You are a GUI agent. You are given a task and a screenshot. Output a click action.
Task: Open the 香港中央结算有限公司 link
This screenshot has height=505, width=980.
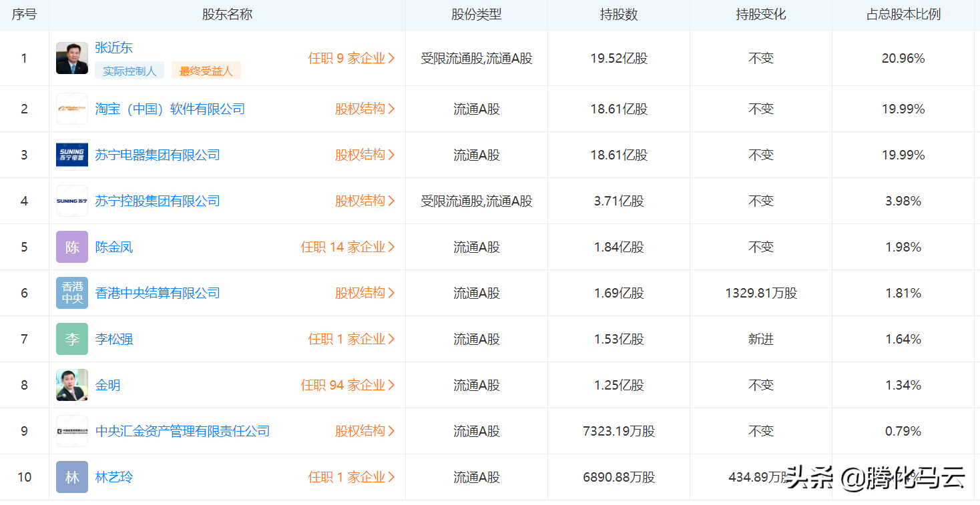158,293
